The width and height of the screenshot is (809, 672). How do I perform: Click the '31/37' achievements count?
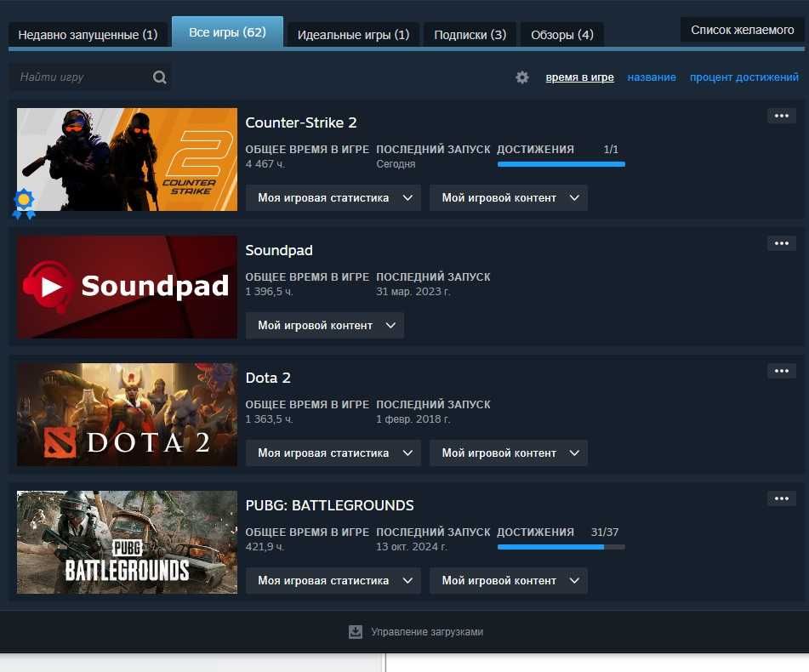605,532
